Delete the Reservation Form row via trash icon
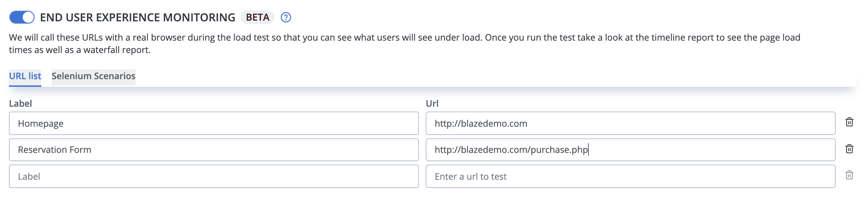The height and width of the screenshot is (199, 868). [x=849, y=149]
